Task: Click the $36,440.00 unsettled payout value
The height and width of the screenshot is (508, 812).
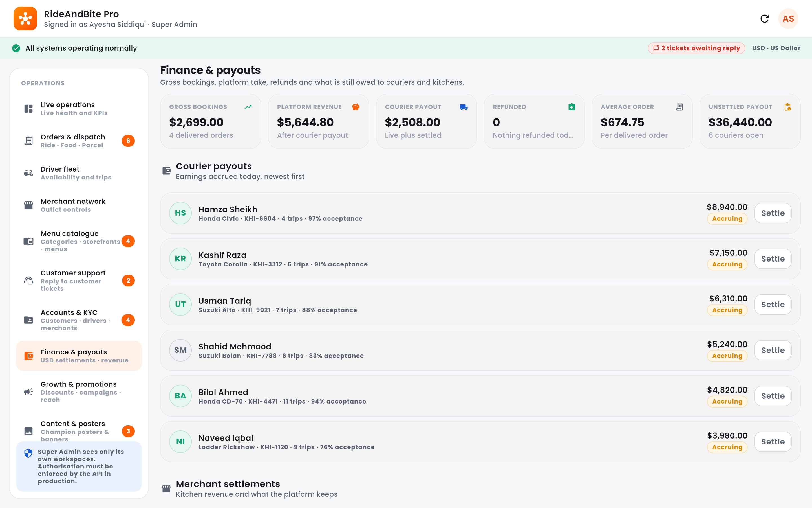Action: click(x=740, y=122)
